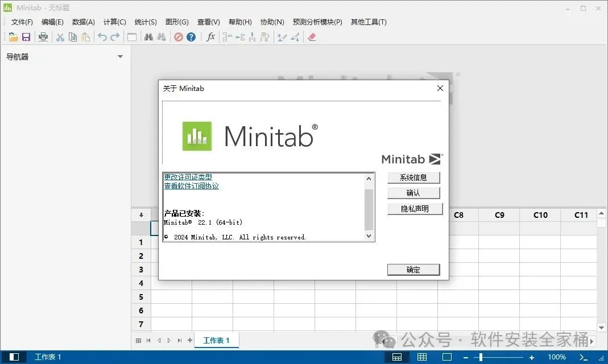Viewport: 608px width, 364px height.
Task: Open the 其他工具(T) menu
Action: point(369,22)
